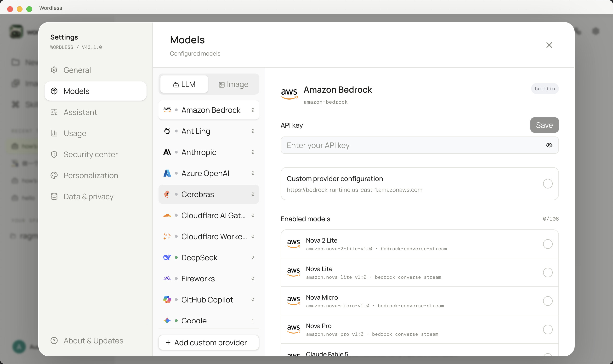
Task: Enable Custom provider configuration
Action: click(548, 184)
